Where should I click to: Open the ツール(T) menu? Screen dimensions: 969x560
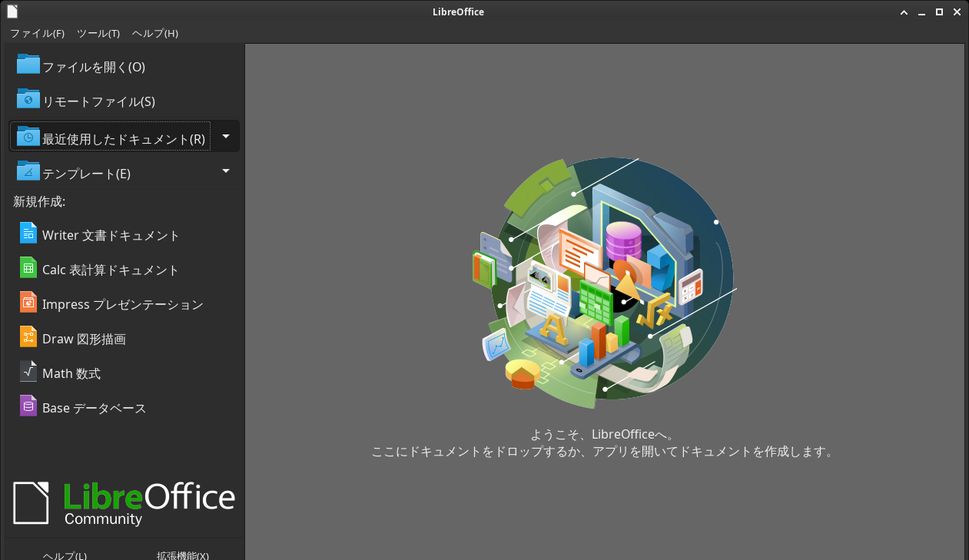(x=98, y=33)
